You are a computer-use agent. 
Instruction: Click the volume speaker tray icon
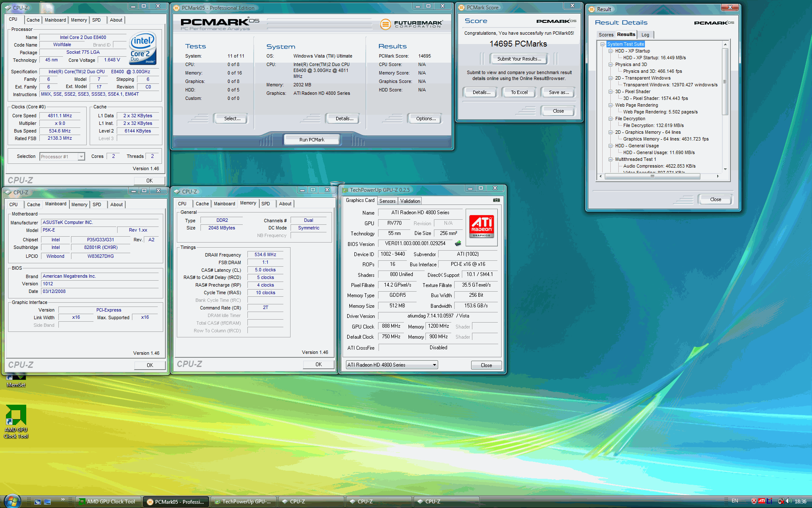tap(789, 501)
